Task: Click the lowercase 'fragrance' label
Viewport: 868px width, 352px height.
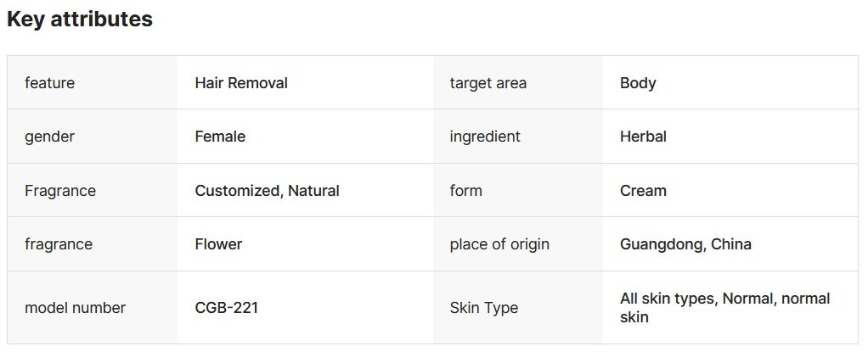Action: click(59, 244)
